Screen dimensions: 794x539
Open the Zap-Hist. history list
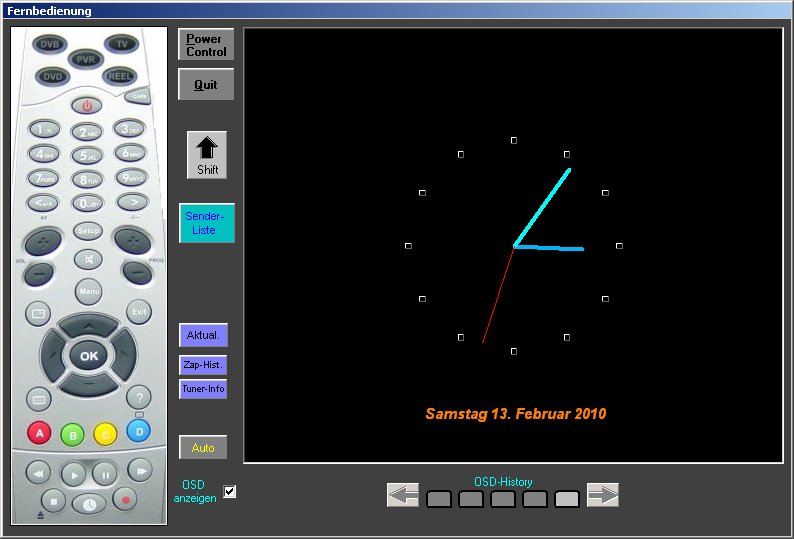pos(203,365)
